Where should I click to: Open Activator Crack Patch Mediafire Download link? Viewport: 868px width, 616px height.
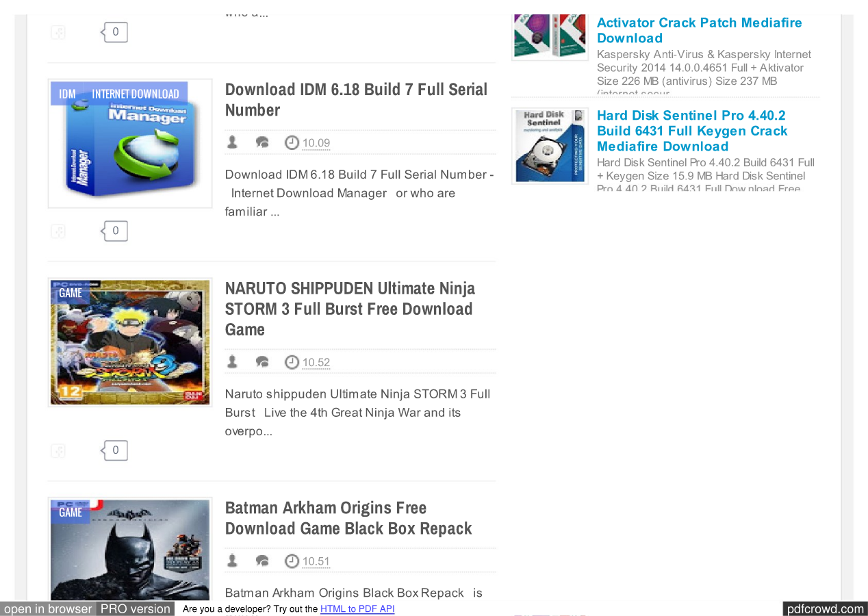tap(699, 30)
